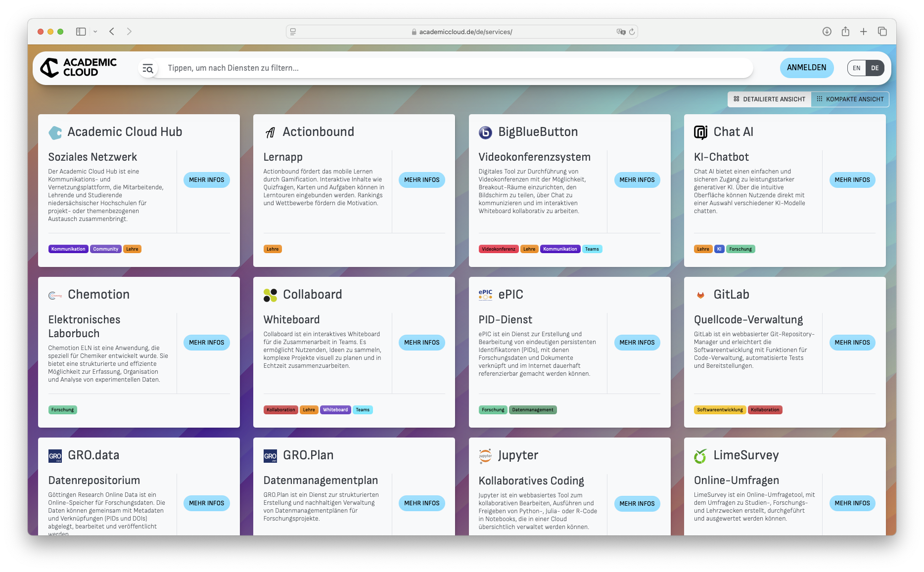Click the Videokonferenz tag on BigBlueButton
This screenshot has height=572, width=924.
pos(498,249)
